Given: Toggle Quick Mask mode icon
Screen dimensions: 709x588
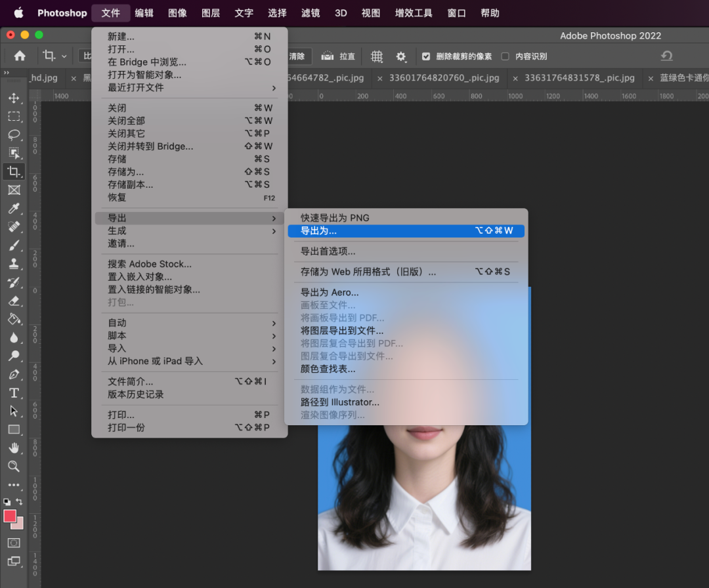Looking at the screenshot, I should (14, 543).
